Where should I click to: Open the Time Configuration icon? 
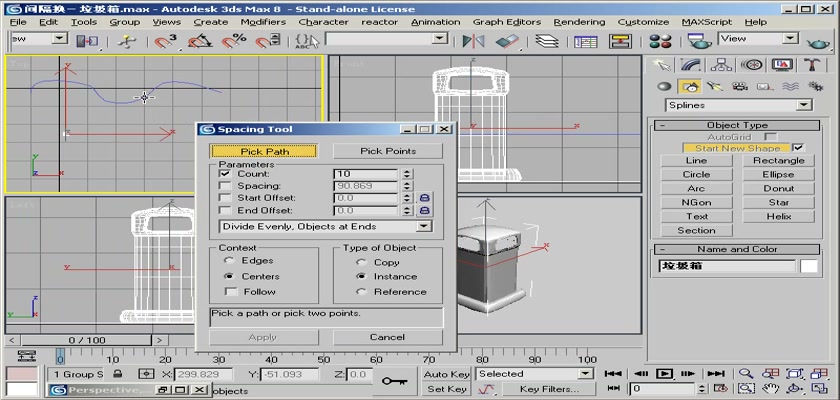(x=721, y=388)
